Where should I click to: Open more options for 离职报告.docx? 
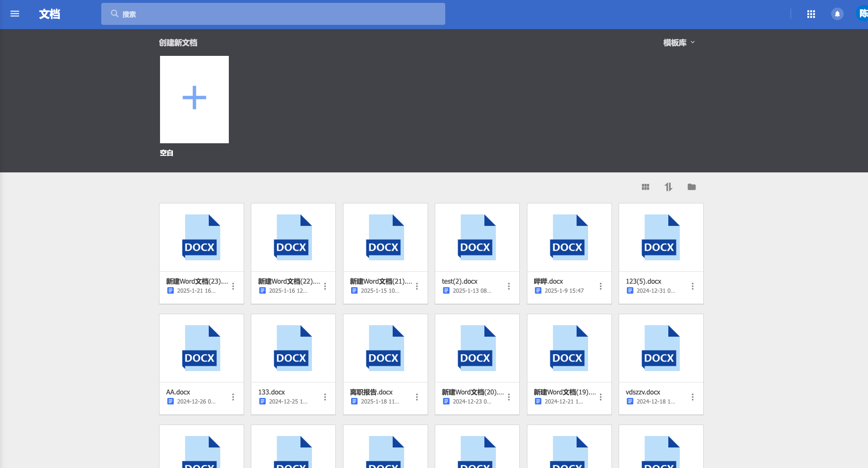[417, 397]
